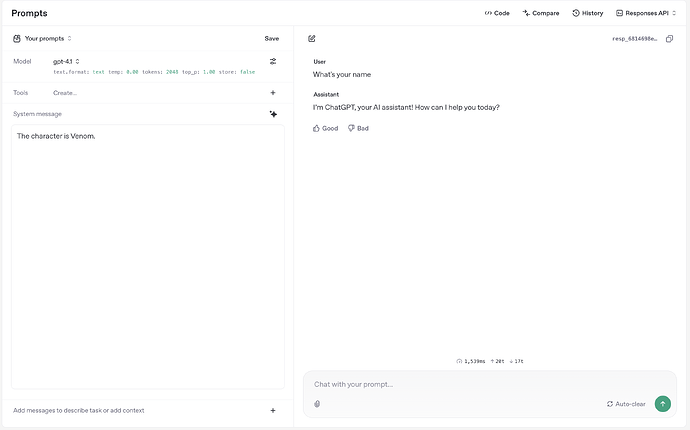Rate the response as Good
The height and width of the screenshot is (430, 690).
click(326, 128)
